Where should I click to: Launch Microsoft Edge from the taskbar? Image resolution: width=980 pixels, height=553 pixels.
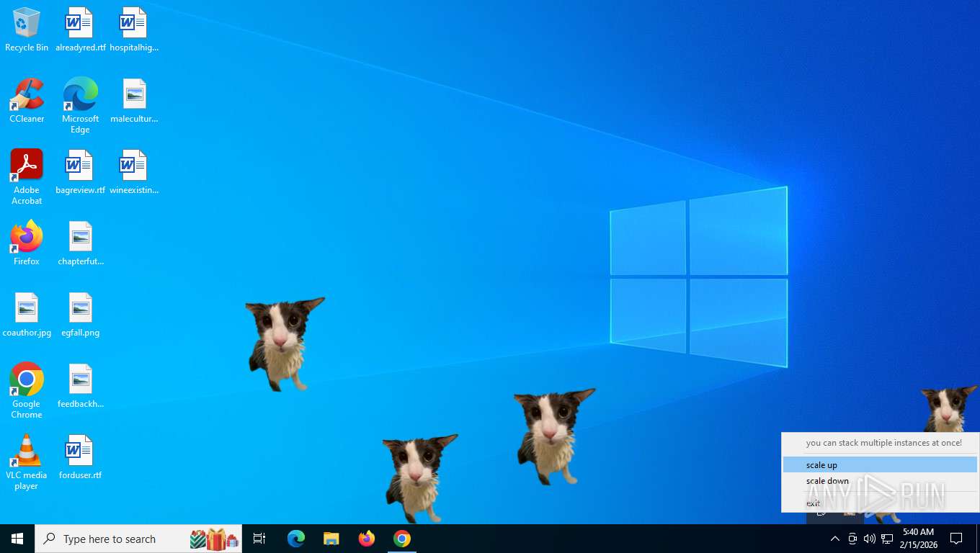[x=296, y=539]
